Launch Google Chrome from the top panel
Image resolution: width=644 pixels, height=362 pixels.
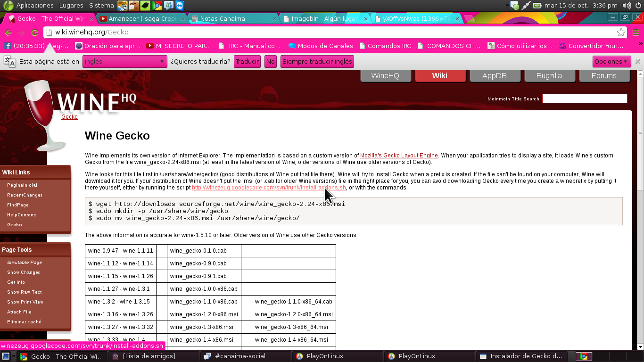pyautogui.click(x=157, y=6)
